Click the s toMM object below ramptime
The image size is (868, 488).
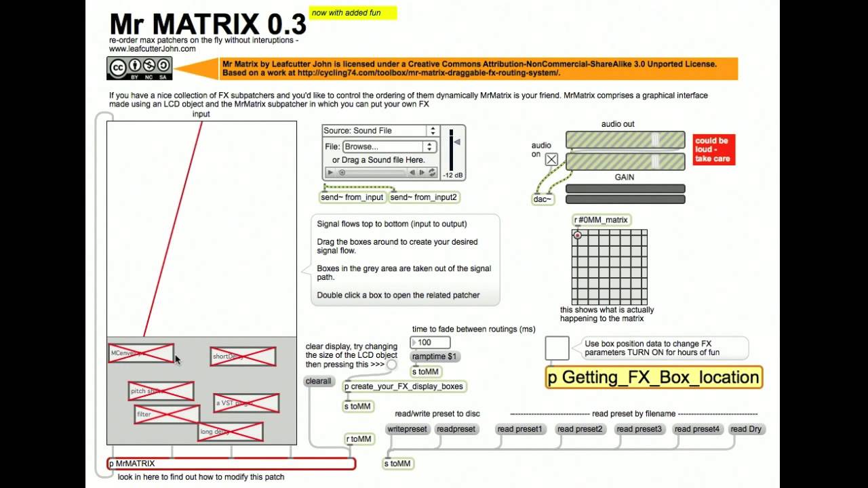click(x=426, y=371)
